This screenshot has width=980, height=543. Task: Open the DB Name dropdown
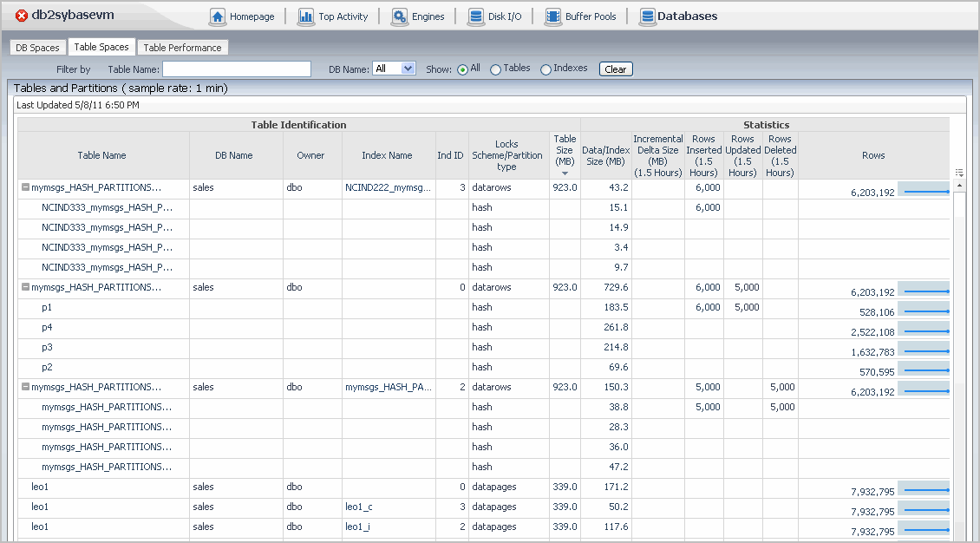point(394,69)
